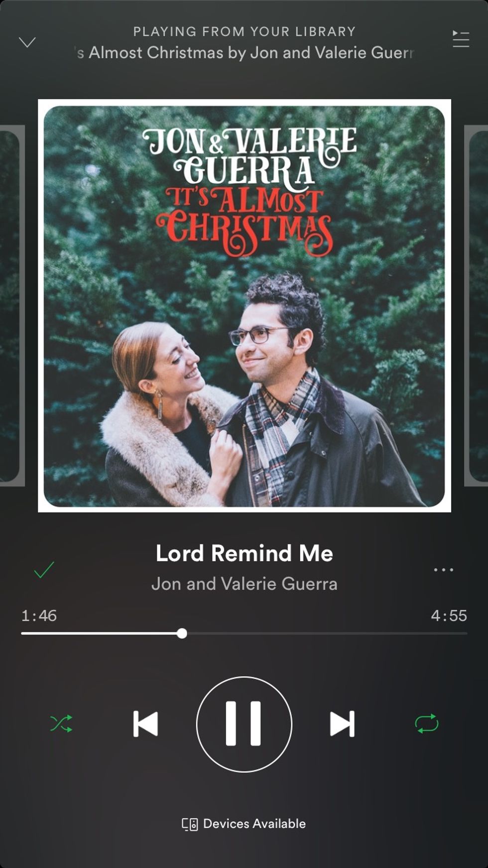Tap the Lord Remind Me song title
Screen dimensions: 488x868
point(244,553)
